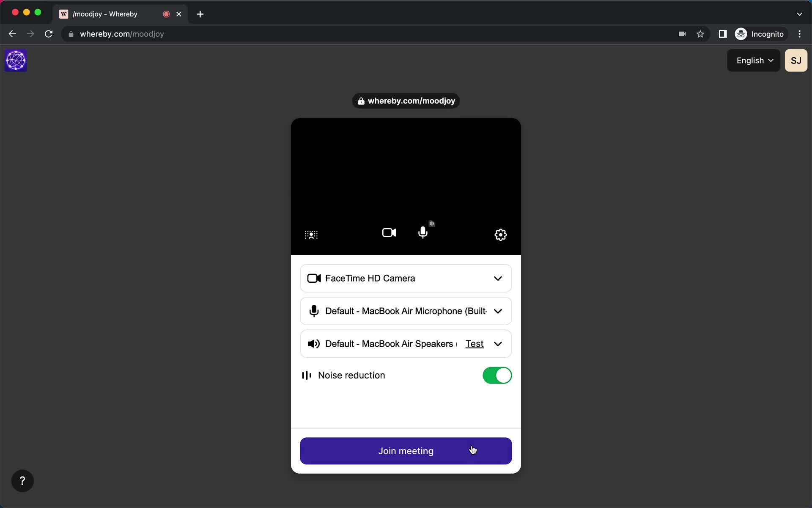Switch browser language via English menu
The width and height of the screenshot is (812, 508).
tap(754, 60)
